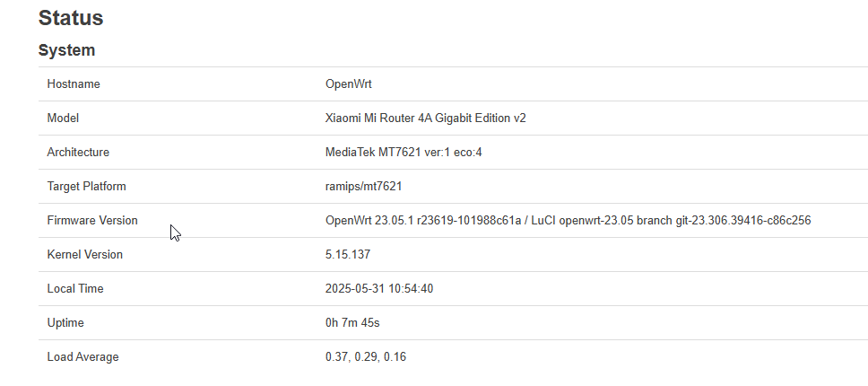This screenshot has height=386, width=868.
Task: Click the ramips/mt7621 platform value
Action: pos(363,187)
